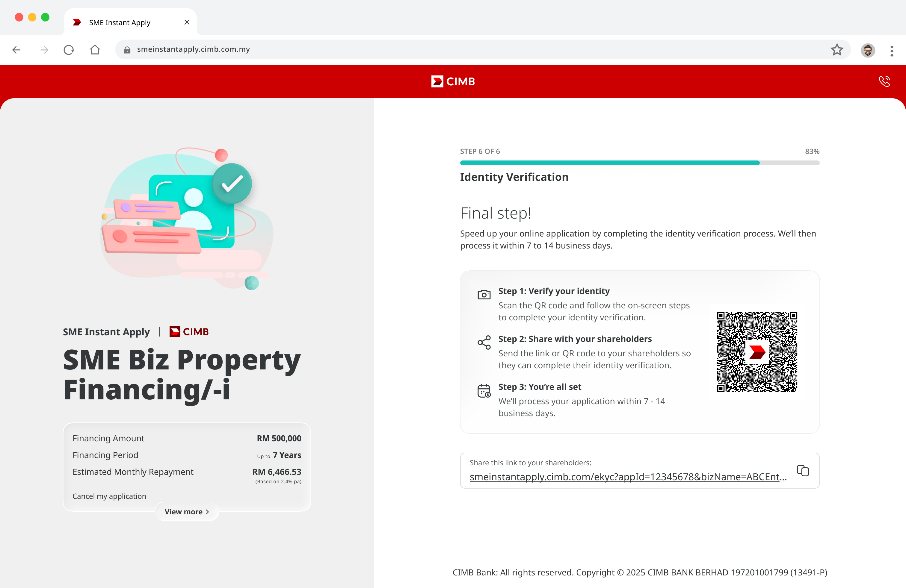
Task: Go forward using browser forward arrow
Action: click(x=44, y=50)
